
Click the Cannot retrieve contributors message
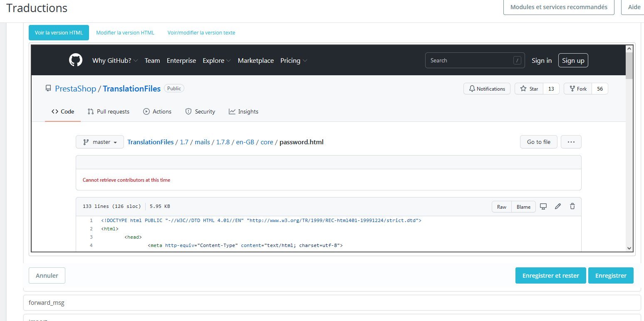click(x=126, y=180)
